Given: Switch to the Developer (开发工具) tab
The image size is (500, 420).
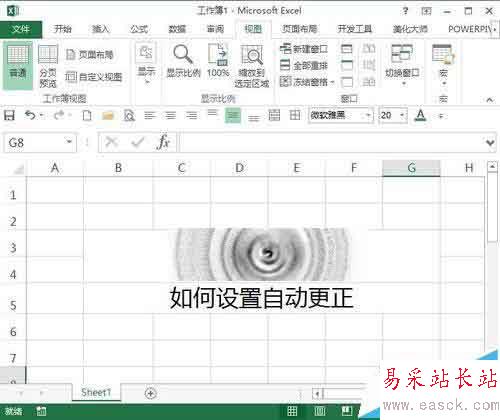Looking at the screenshot, I should (x=354, y=29).
